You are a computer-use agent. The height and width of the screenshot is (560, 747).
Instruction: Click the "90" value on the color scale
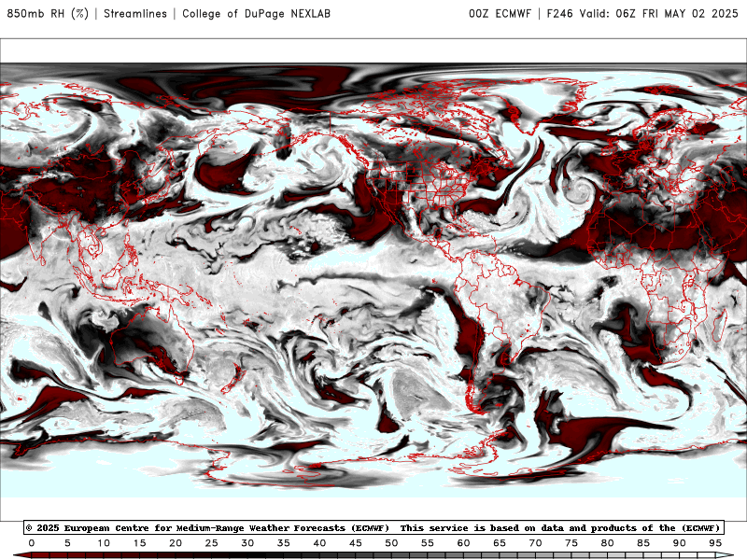680,543
